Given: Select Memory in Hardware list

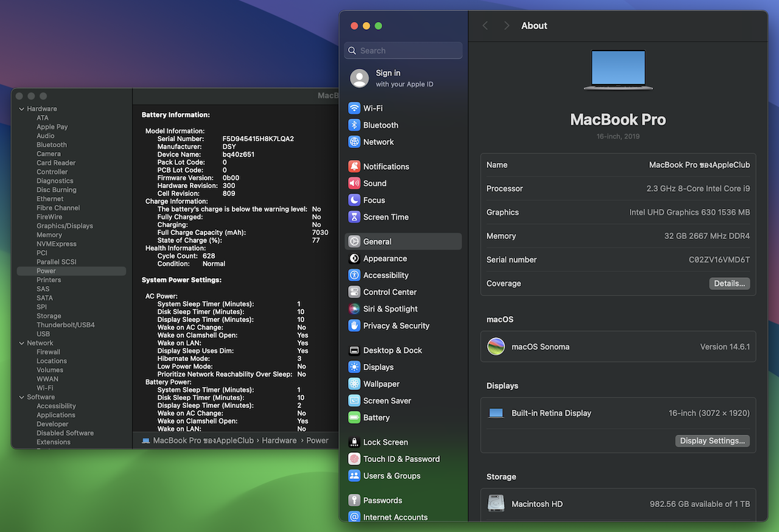Looking at the screenshot, I should coord(49,235).
